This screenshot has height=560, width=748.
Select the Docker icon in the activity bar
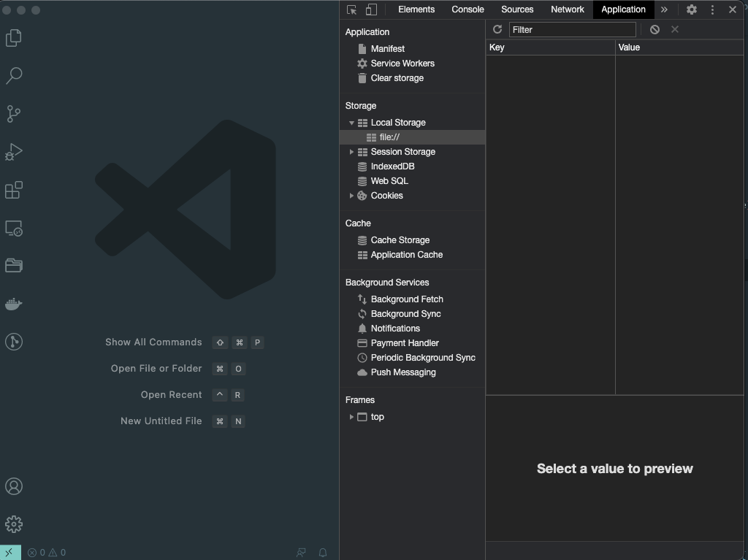point(13,304)
